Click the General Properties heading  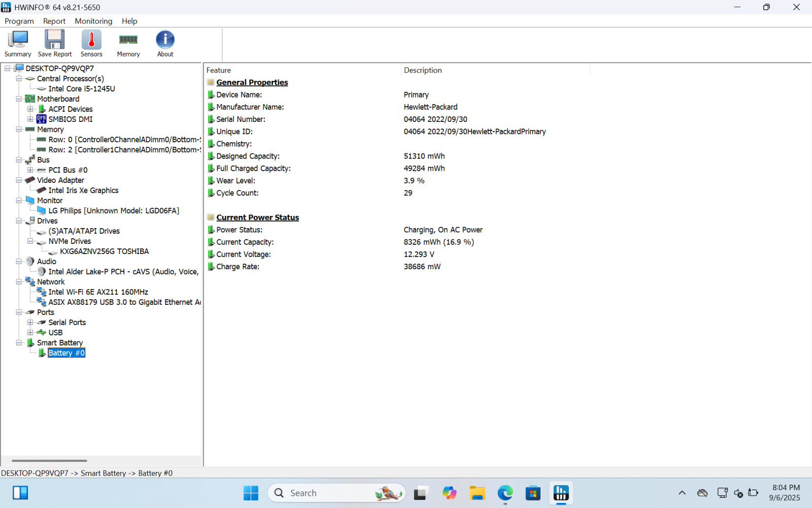point(252,82)
